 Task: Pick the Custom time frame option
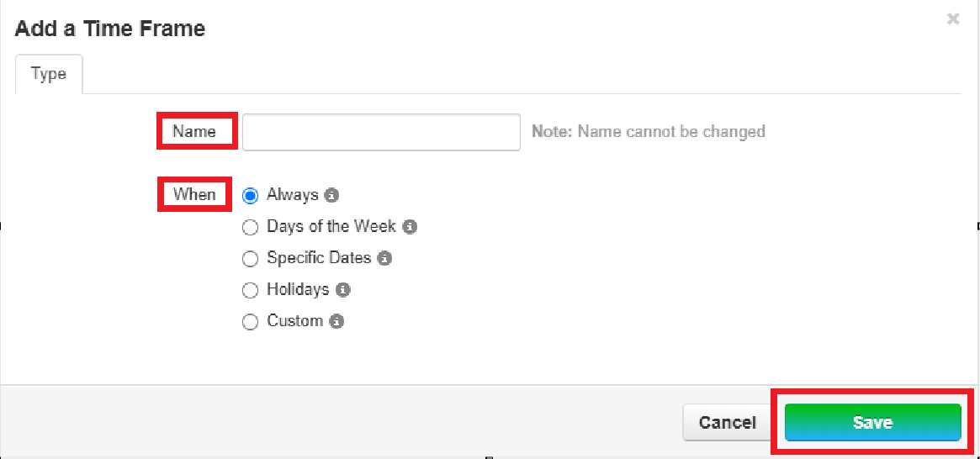(250, 322)
